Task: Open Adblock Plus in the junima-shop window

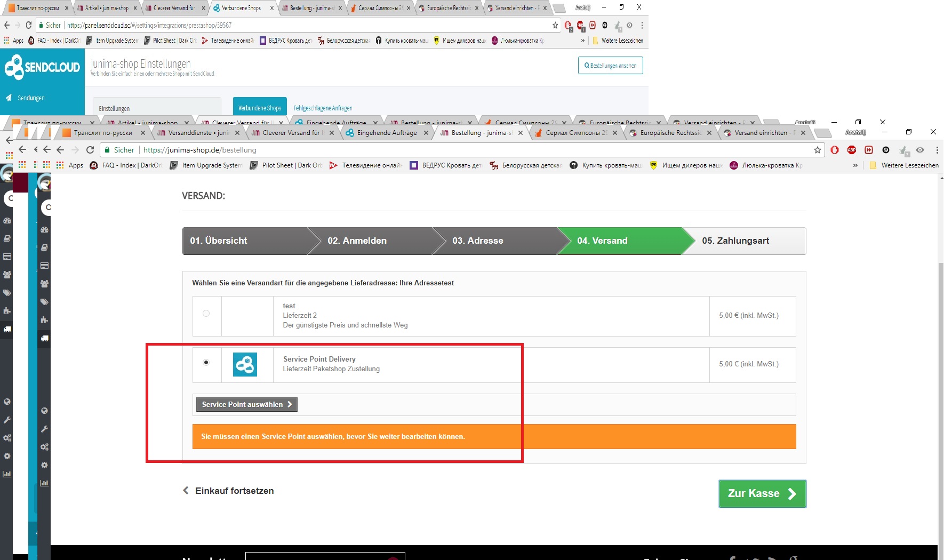Action: click(x=852, y=150)
